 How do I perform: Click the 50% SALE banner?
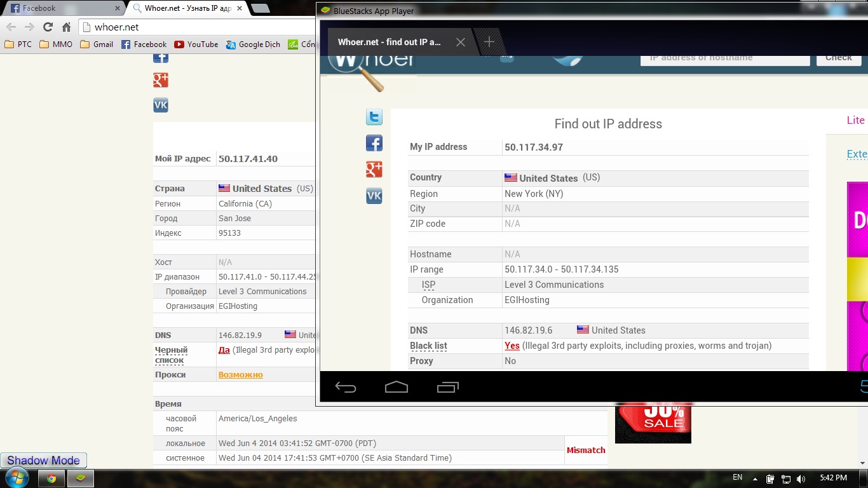point(653,423)
